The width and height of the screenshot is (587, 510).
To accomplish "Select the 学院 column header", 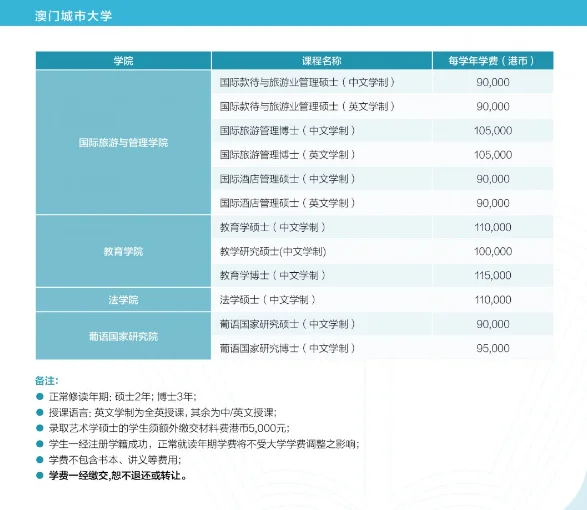I will coord(123,61).
